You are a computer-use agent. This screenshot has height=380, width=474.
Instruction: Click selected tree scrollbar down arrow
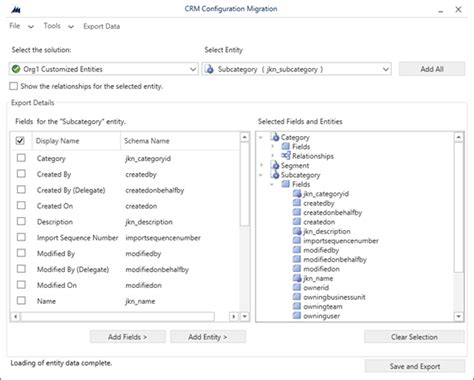tap(459, 316)
